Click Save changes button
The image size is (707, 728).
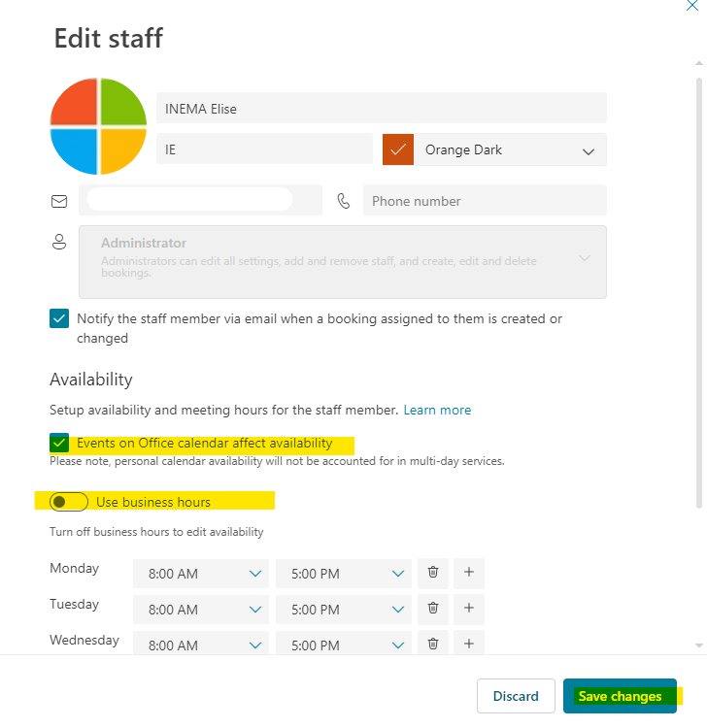(620, 696)
